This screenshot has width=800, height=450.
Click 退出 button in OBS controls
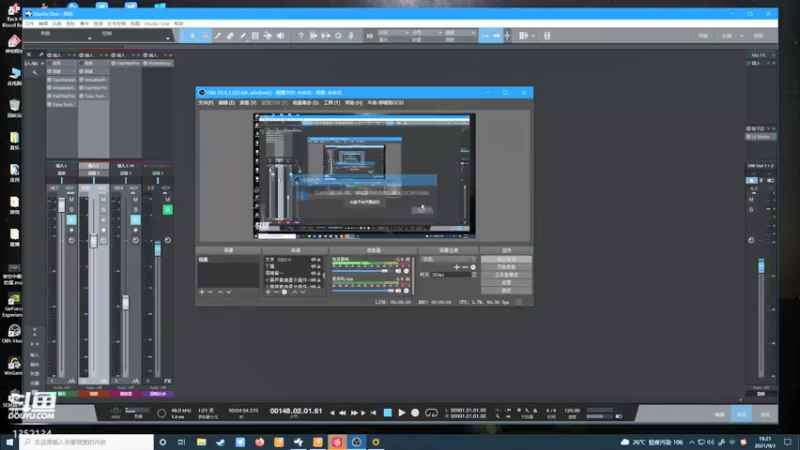point(506,290)
